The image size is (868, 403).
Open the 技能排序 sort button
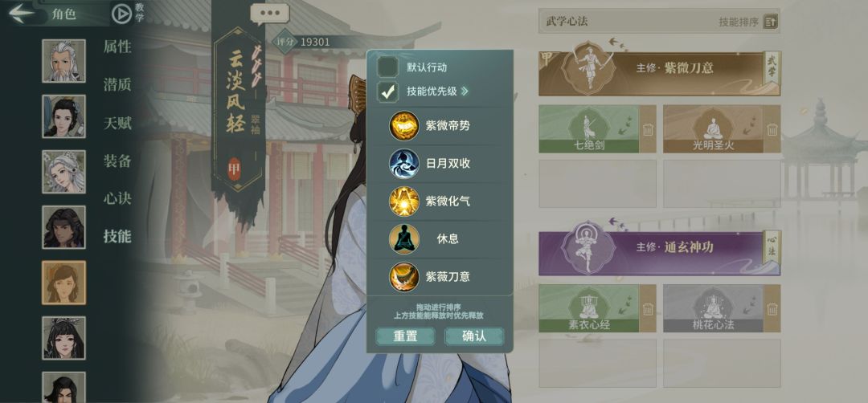pos(771,22)
